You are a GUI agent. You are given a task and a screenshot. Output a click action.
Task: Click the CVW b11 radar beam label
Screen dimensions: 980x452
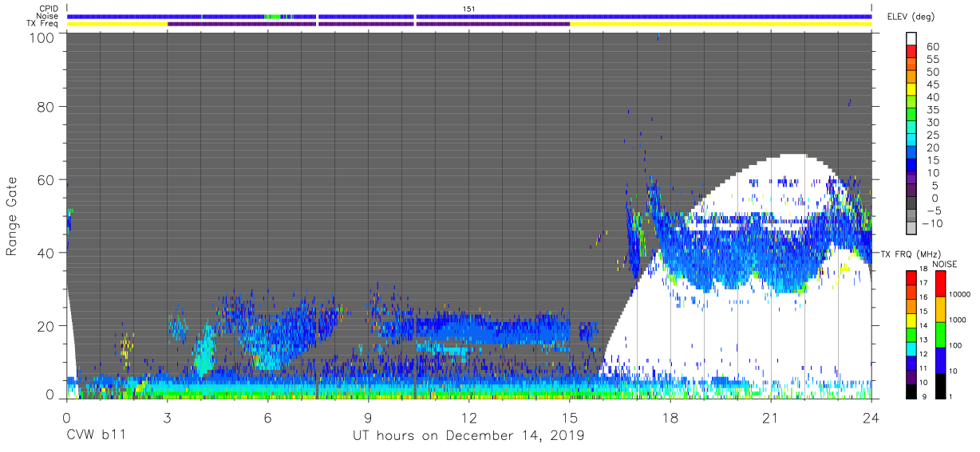[x=95, y=436]
